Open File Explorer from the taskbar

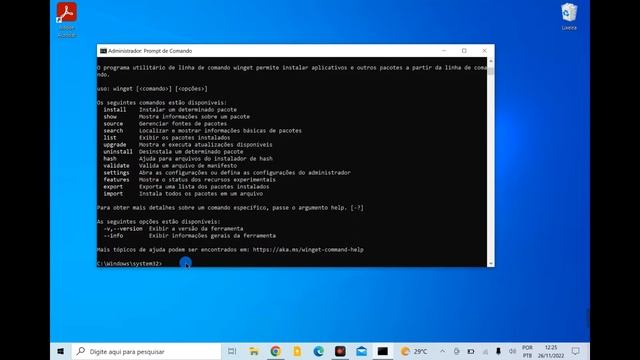click(254, 351)
